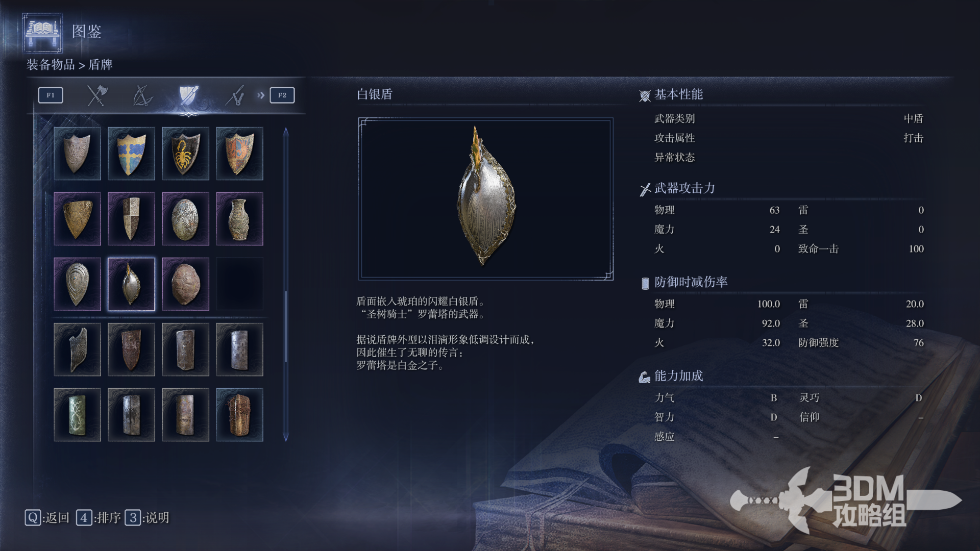Select the white and gold quartered kite shield

pyautogui.click(x=131, y=219)
